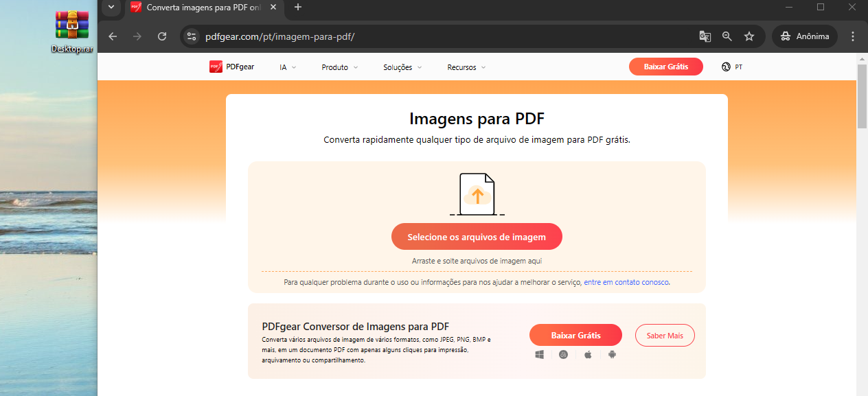Click the Imagens para PDF heading
Viewport: 868px width, 396px height.
(x=477, y=119)
